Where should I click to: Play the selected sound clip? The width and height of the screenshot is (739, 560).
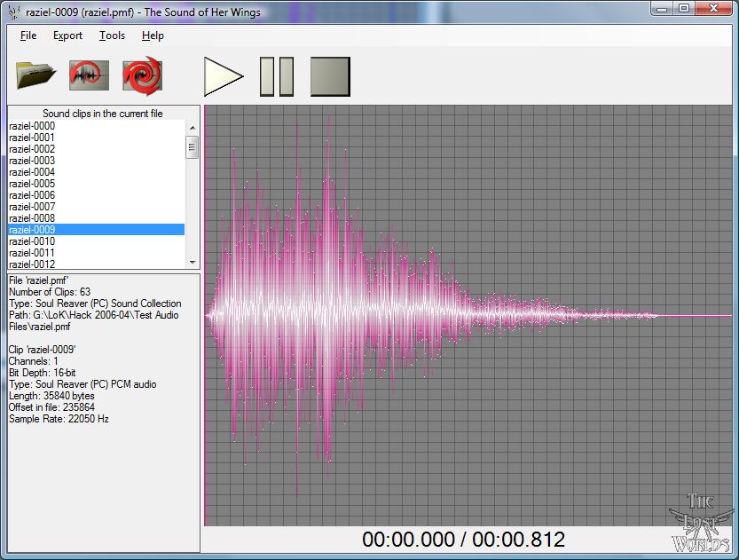[x=224, y=76]
